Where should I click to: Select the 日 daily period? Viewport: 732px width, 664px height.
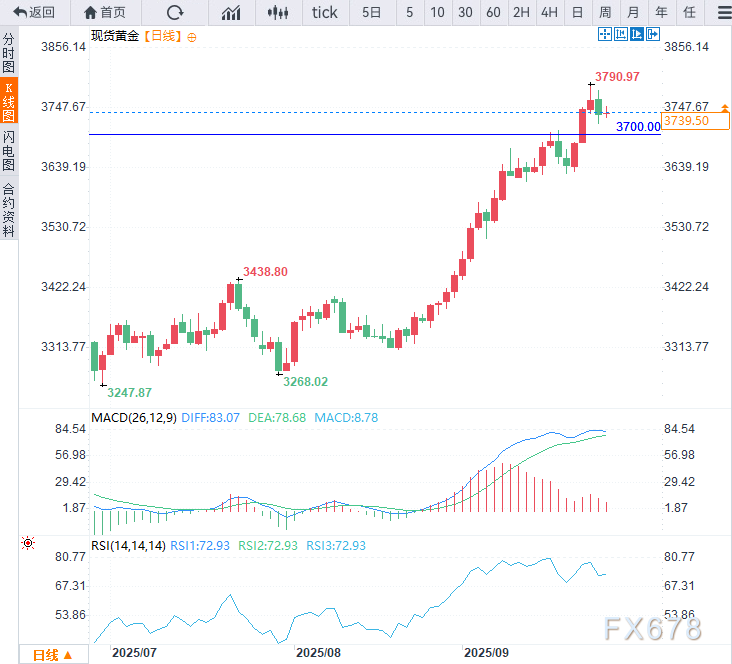tap(577, 12)
